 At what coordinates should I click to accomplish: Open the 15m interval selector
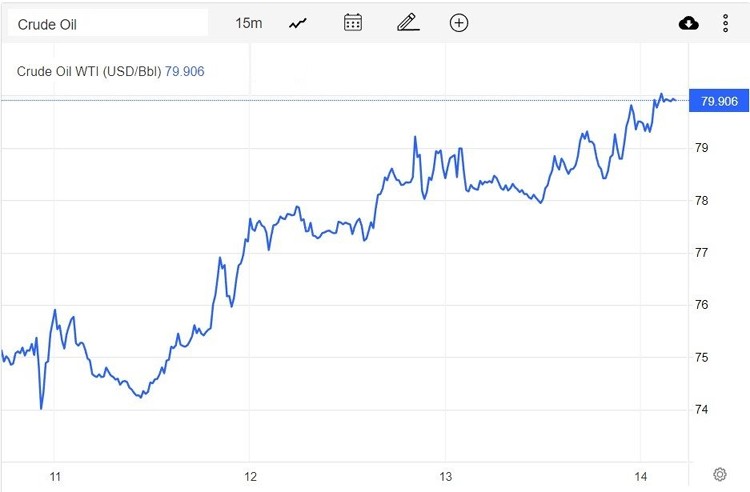[x=249, y=23]
